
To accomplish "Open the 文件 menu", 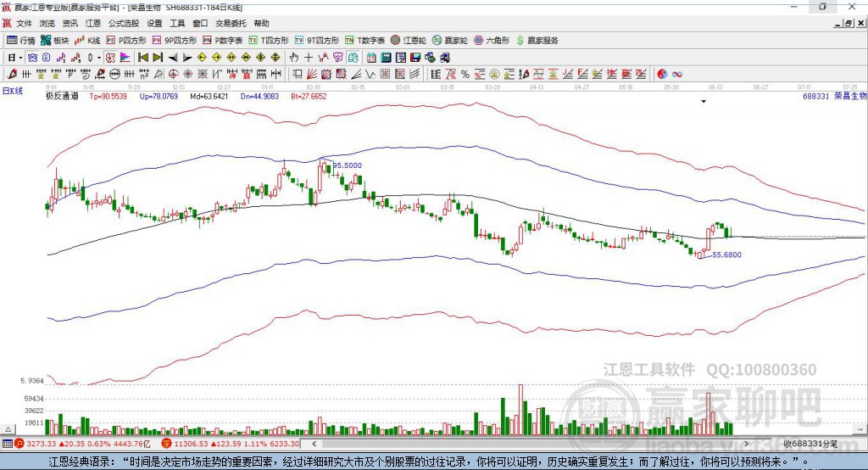I will (25, 23).
